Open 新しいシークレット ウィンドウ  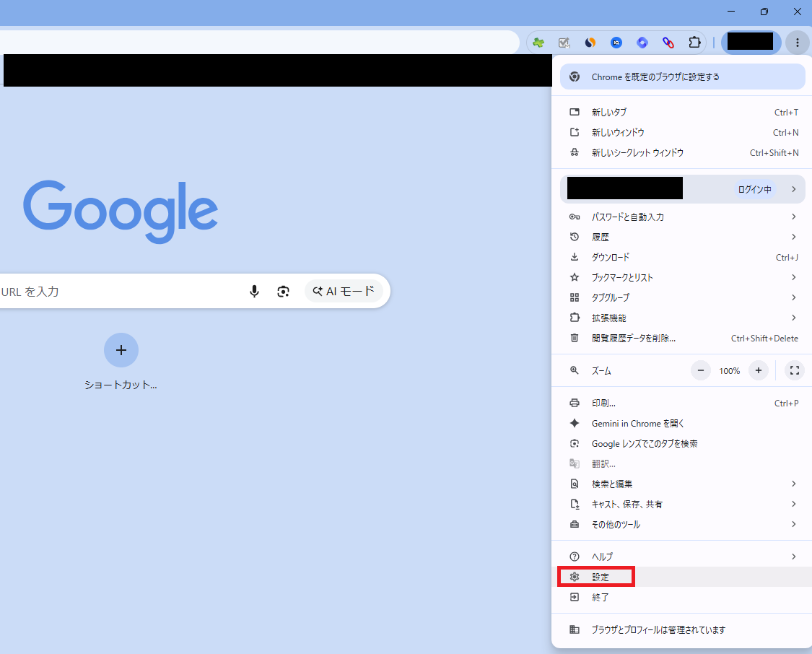point(683,153)
